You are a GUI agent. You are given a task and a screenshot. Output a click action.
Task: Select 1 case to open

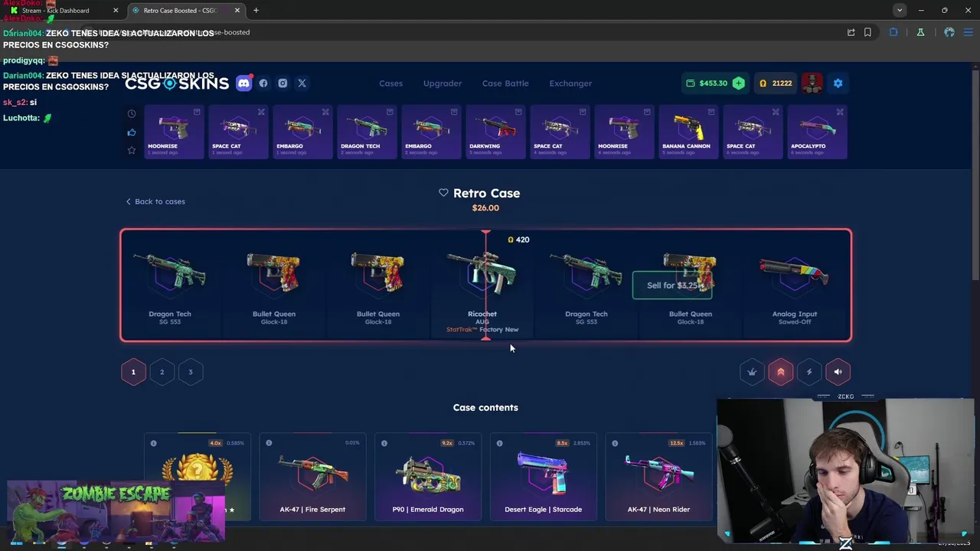[133, 372]
